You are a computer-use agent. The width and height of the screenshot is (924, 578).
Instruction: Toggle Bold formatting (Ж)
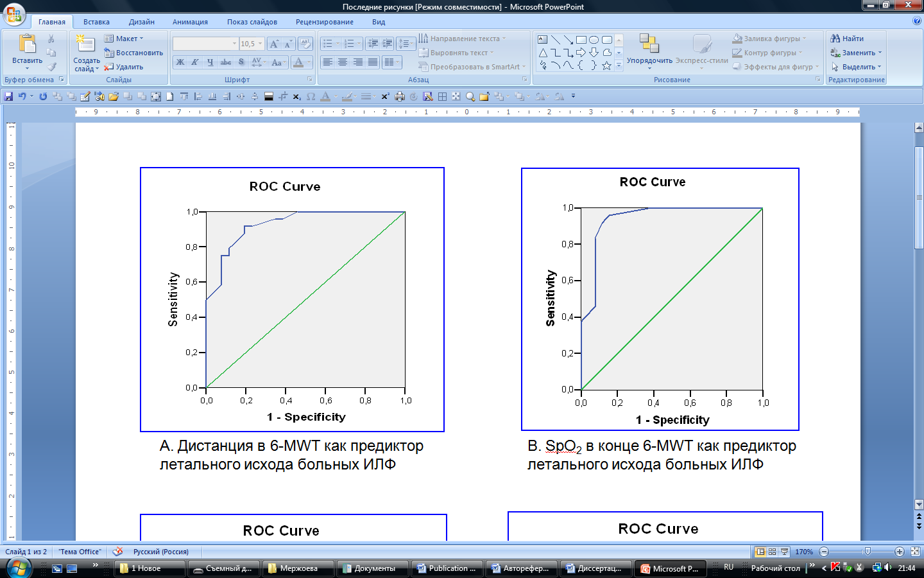180,62
